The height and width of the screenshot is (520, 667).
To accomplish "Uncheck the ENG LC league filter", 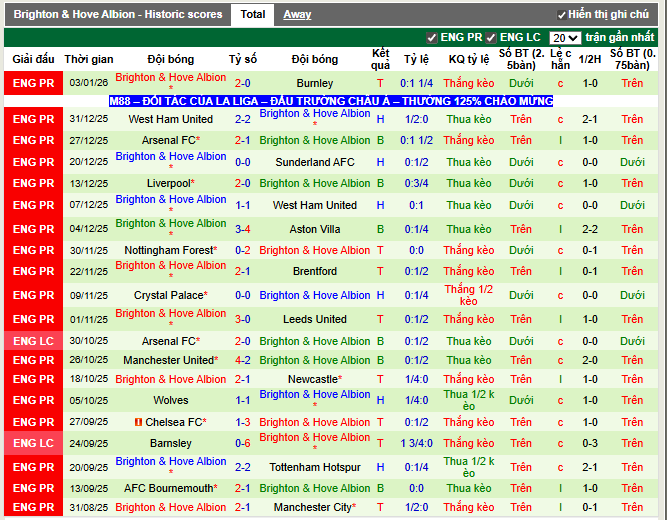I will coord(491,38).
